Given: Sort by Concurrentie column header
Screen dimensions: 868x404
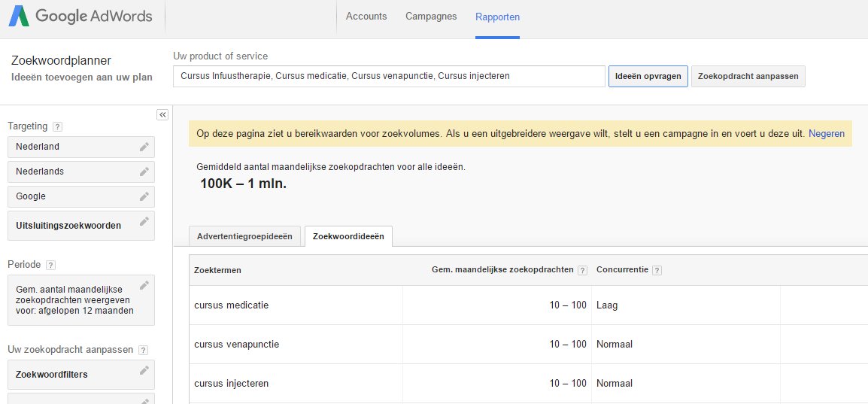Looking at the screenshot, I should [x=622, y=270].
